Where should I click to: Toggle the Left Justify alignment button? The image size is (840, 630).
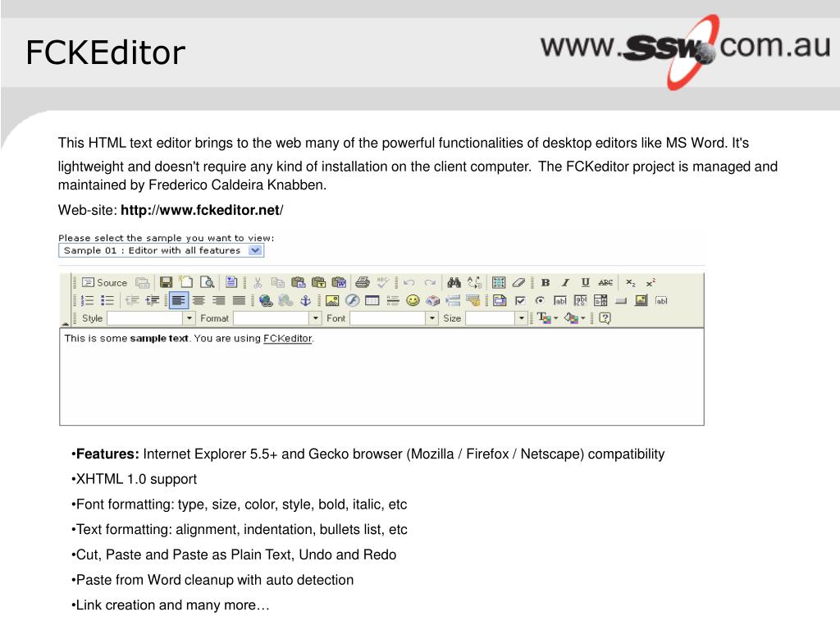[178, 300]
